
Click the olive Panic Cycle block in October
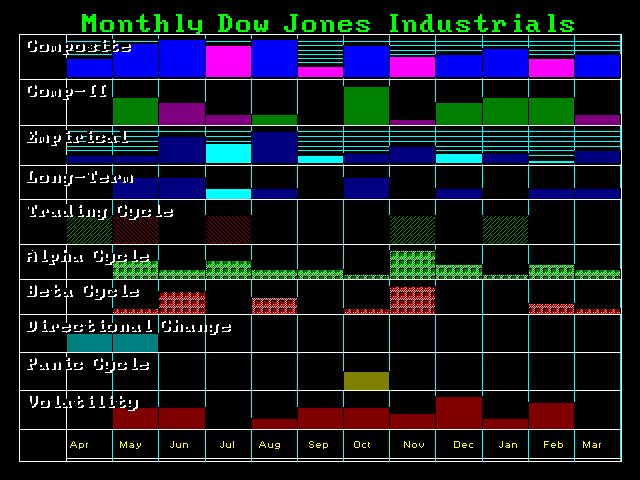click(366, 380)
